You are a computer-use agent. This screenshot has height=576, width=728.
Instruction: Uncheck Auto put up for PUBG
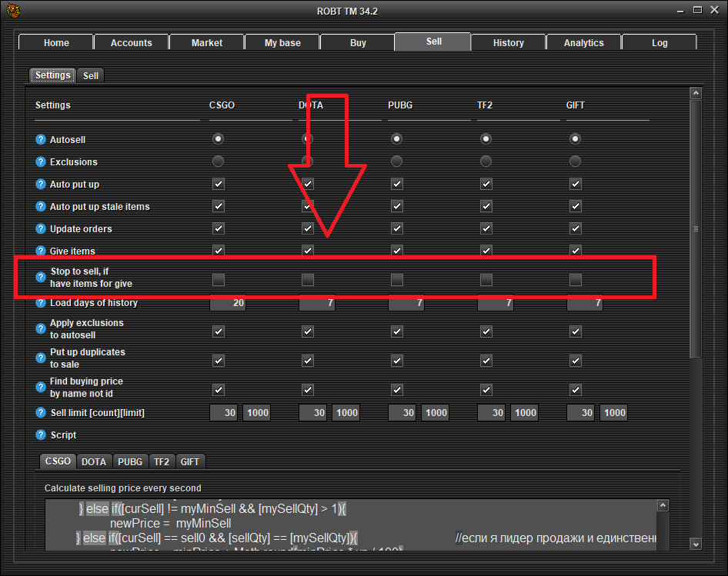pos(396,185)
